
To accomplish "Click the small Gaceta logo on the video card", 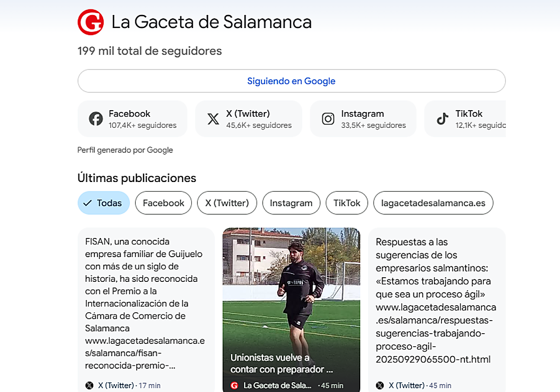I will coord(234,385).
